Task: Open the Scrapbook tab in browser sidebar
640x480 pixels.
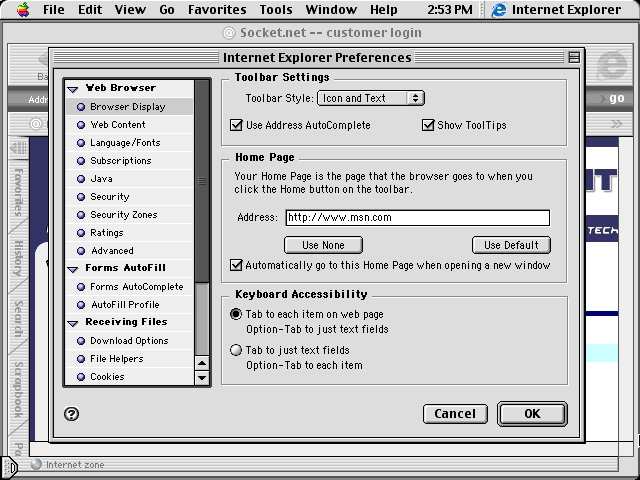Action: coord(18,390)
